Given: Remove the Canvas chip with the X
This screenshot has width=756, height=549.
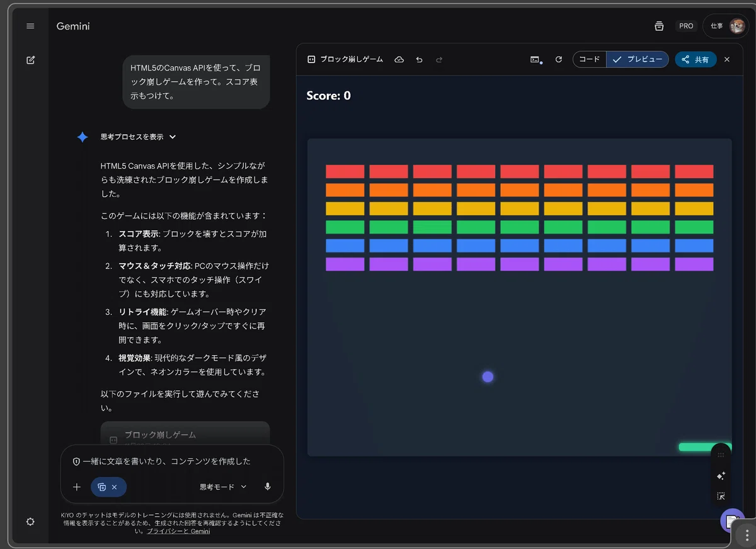Looking at the screenshot, I should point(114,487).
